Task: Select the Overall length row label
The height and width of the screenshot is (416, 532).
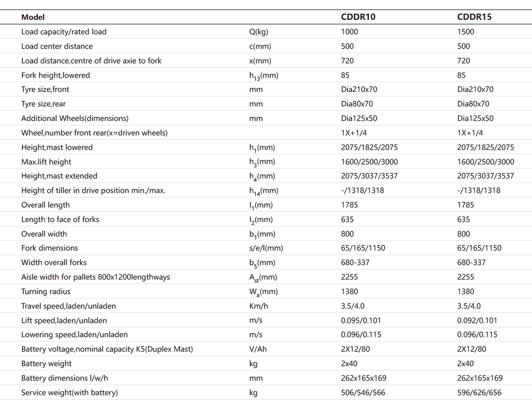Action: pyautogui.click(x=45, y=205)
